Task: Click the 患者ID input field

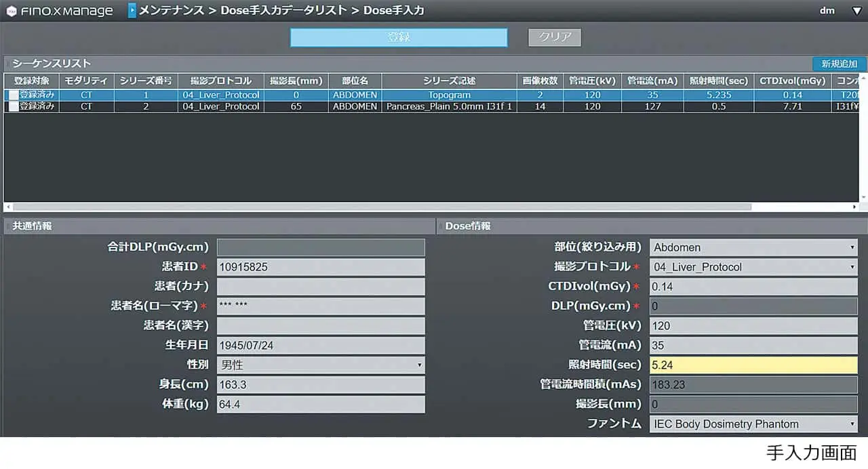Action: pos(320,267)
